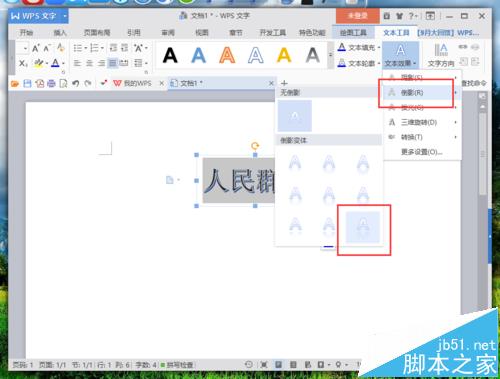Redo the last action
500x379 pixels.
[x=88, y=83]
